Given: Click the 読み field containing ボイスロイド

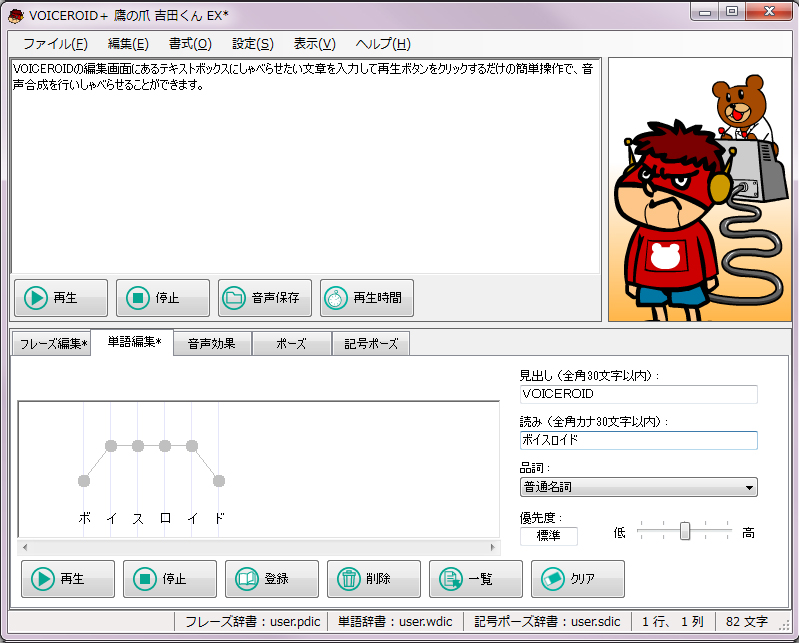Looking at the screenshot, I should tap(638, 440).
